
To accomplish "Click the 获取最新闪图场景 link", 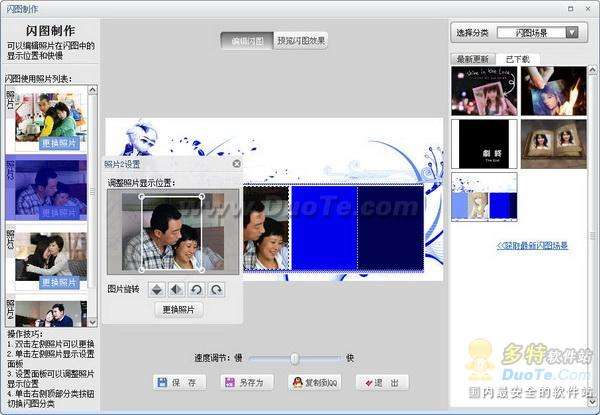I will 532,246.
